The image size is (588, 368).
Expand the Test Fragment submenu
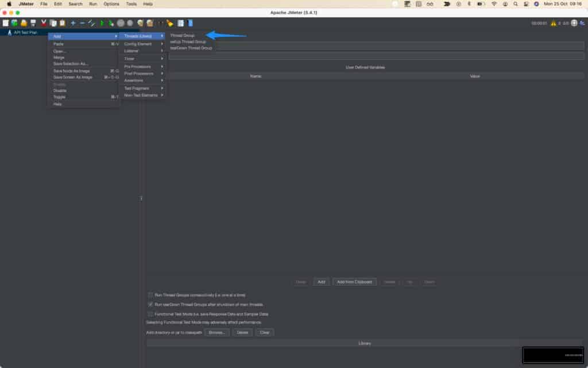(143, 88)
